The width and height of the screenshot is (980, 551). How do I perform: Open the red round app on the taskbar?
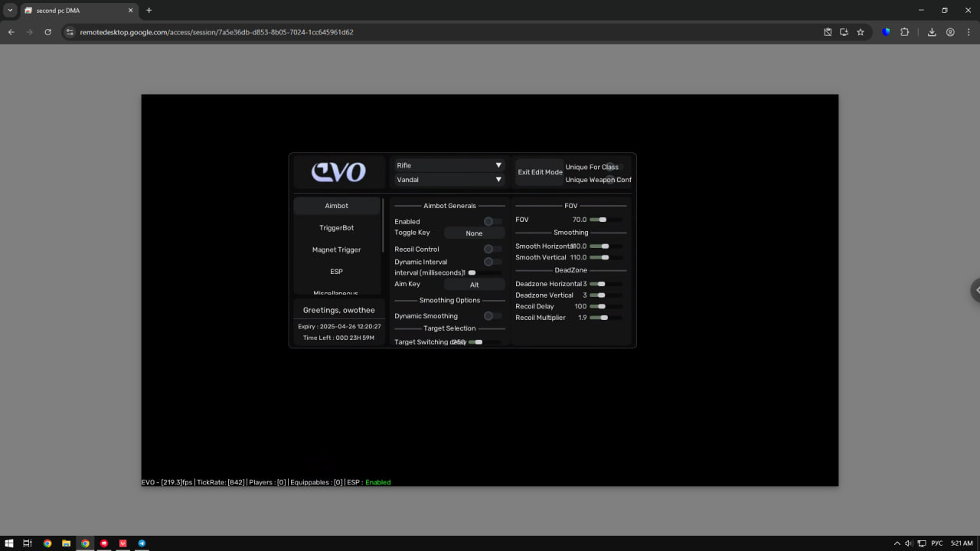[104, 543]
